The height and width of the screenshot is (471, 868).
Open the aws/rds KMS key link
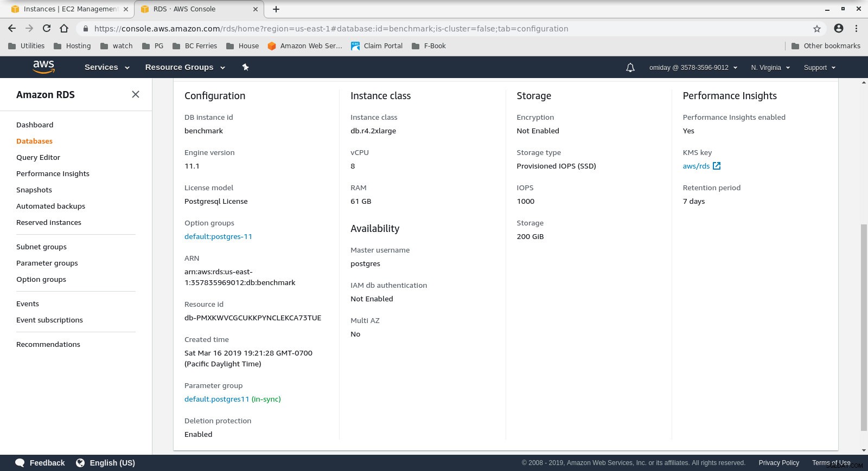tap(696, 166)
